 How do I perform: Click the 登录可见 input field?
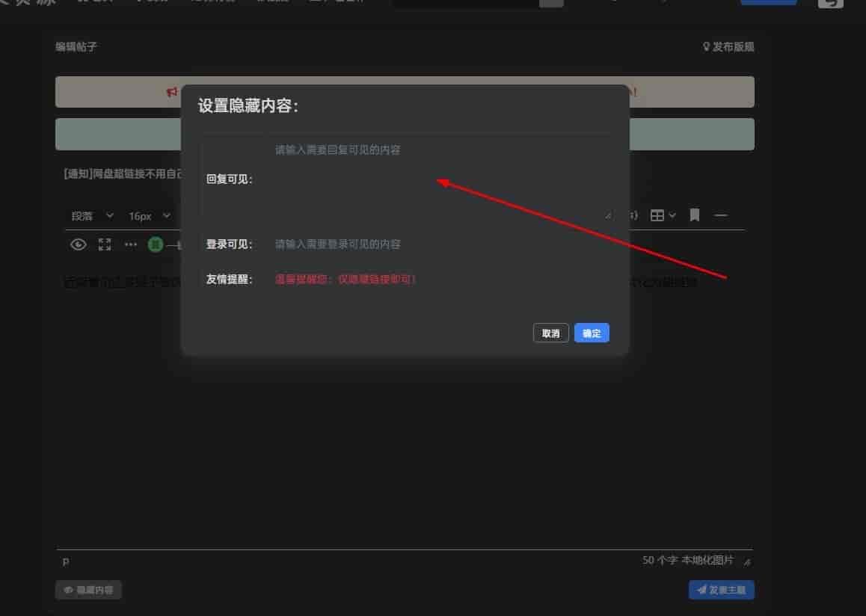pos(441,244)
